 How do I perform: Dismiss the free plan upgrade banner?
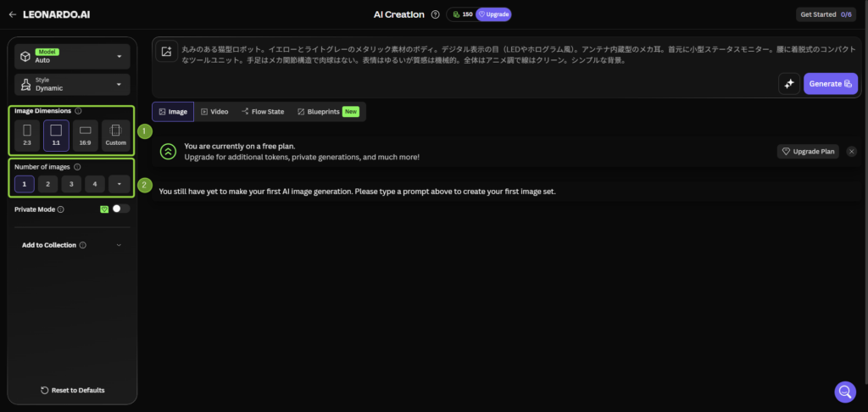coord(851,152)
